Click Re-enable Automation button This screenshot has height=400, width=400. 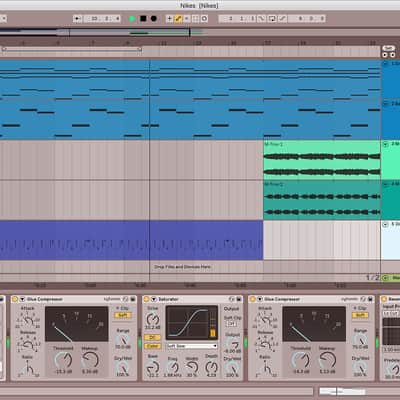[x=187, y=19]
